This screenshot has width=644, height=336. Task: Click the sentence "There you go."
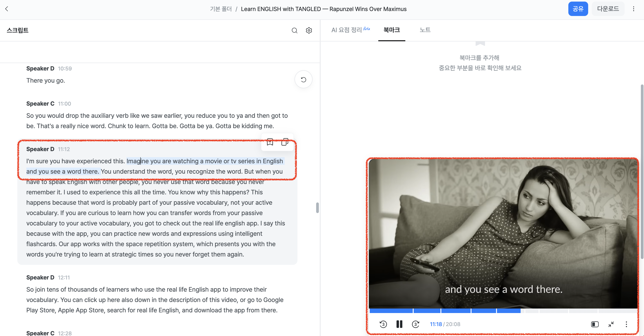45,80
